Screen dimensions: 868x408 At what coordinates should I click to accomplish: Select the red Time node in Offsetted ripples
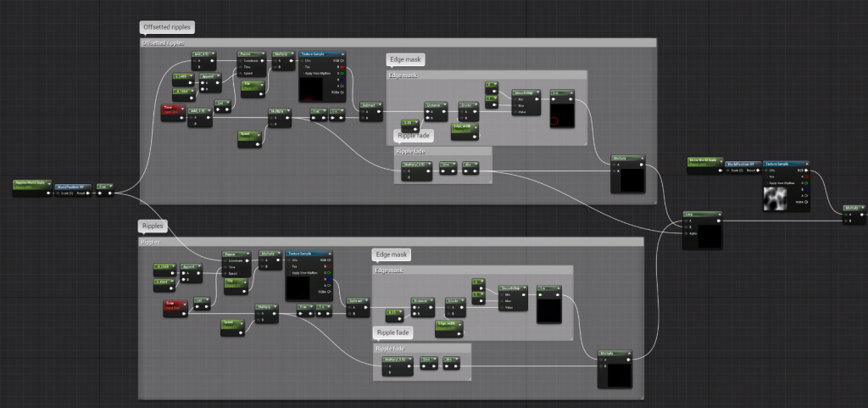pyautogui.click(x=173, y=108)
